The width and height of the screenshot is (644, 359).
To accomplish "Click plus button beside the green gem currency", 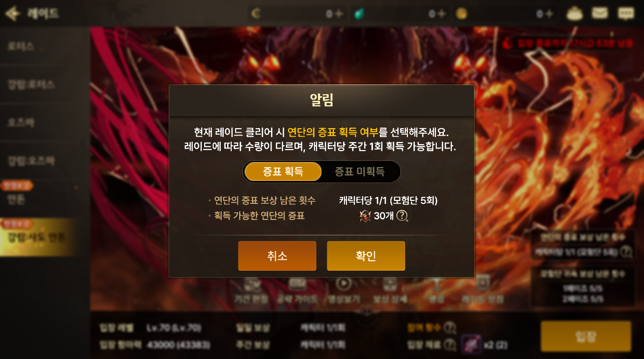I will coord(441,14).
